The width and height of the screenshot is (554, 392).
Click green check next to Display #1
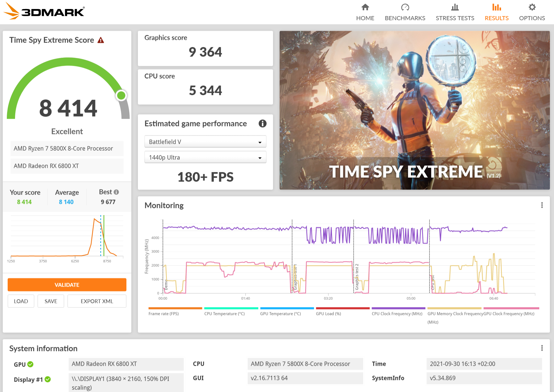(x=48, y=379)
